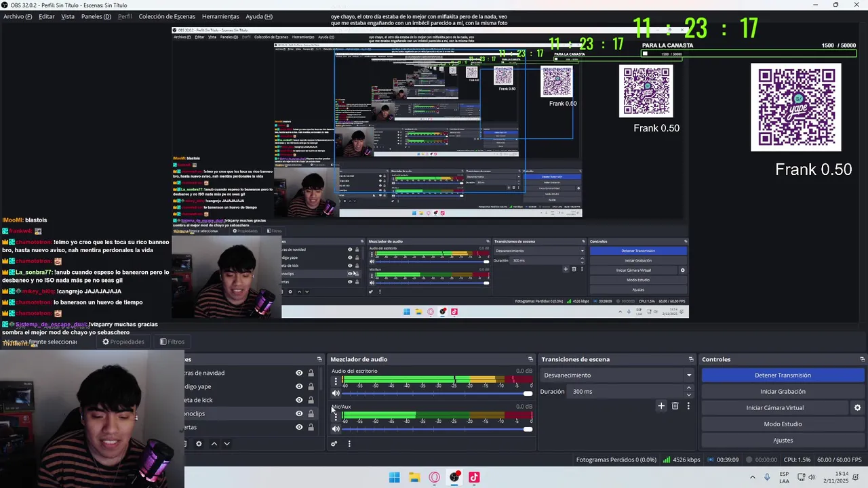This screenshot has width=868, height=488.
Task: Open Windows Start menu
Action: [x=395, y=477]
